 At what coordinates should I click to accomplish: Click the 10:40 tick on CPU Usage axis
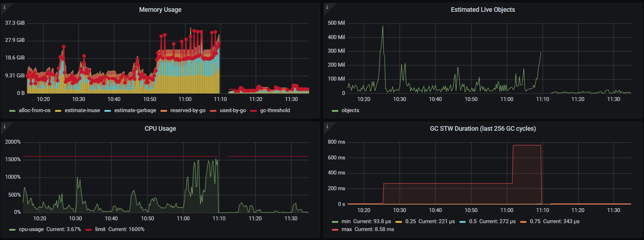111,219
